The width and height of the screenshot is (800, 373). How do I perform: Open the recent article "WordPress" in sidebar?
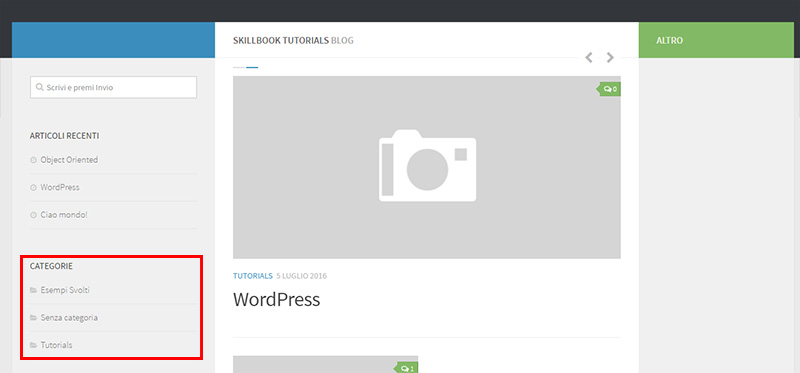pyautogui.click(x=60, y=187)
